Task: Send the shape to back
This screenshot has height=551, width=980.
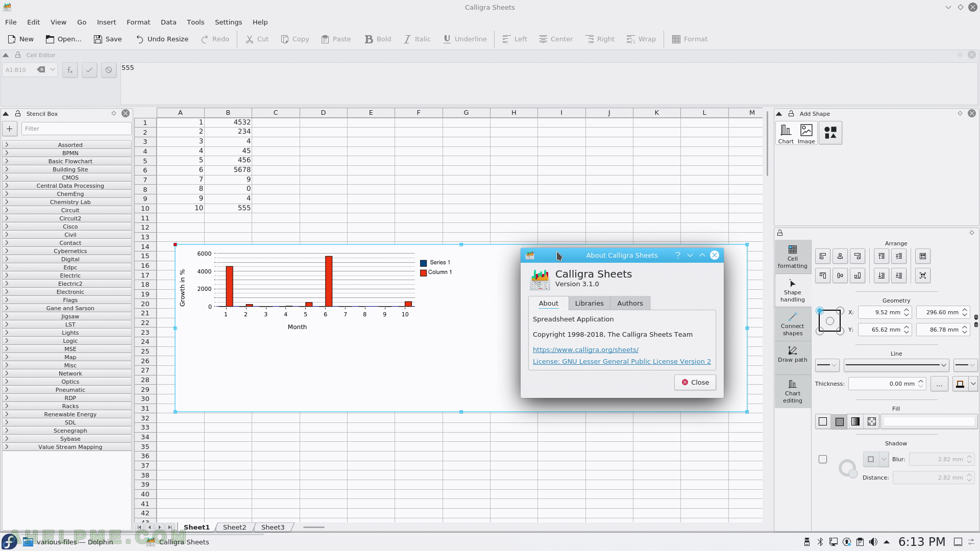Action: click(881, 275)
